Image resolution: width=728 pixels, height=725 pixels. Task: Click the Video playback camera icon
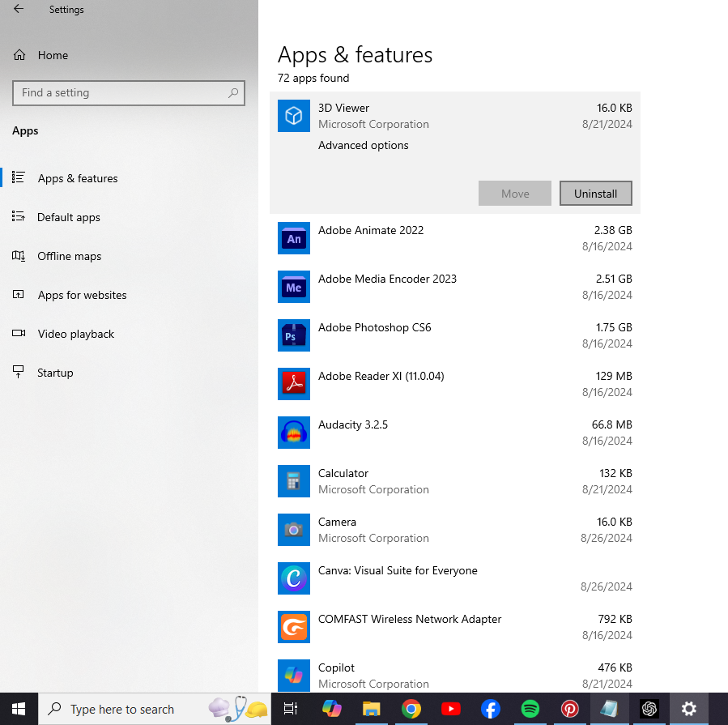19,333
